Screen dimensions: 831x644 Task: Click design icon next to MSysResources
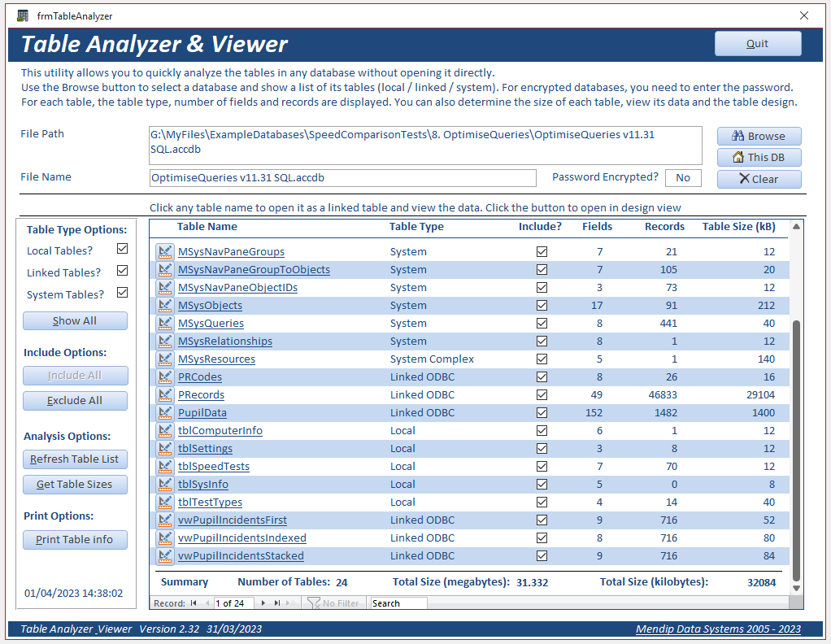(165, 359)
